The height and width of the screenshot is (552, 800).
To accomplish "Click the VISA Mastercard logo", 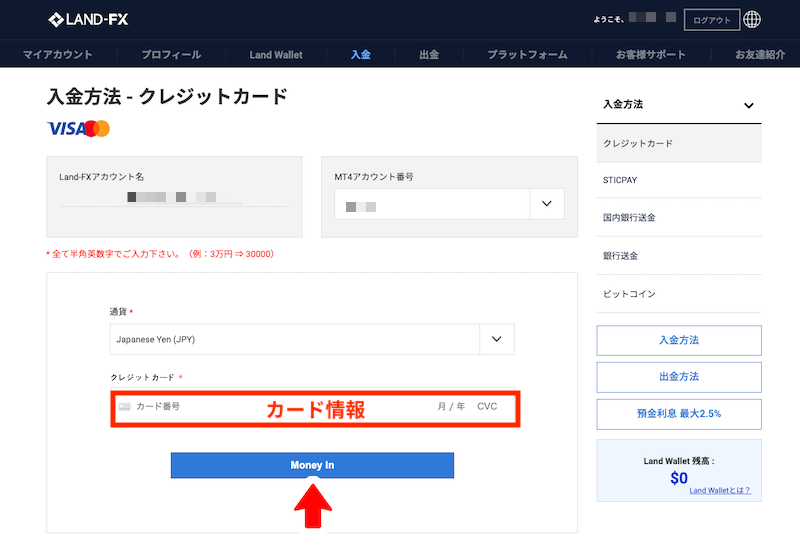I will (x=78, y=129).
